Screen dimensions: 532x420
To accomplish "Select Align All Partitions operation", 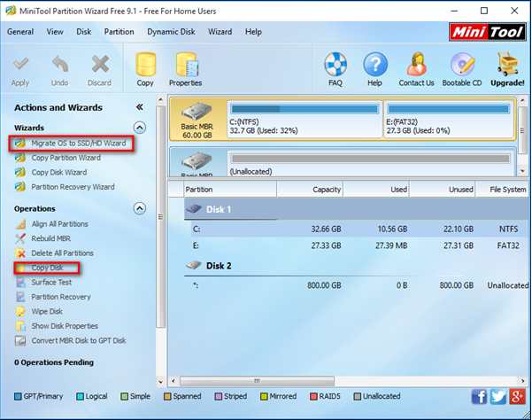I will [x=59, y=224].
